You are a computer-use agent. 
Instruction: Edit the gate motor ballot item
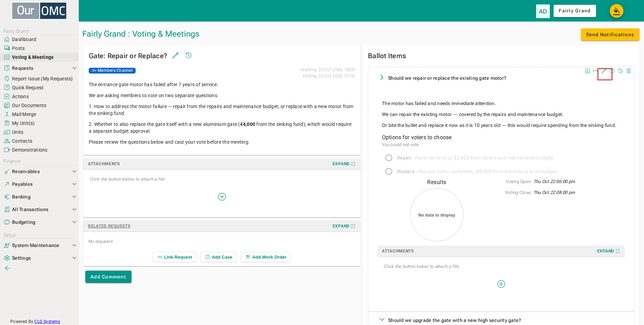[604, 71]
